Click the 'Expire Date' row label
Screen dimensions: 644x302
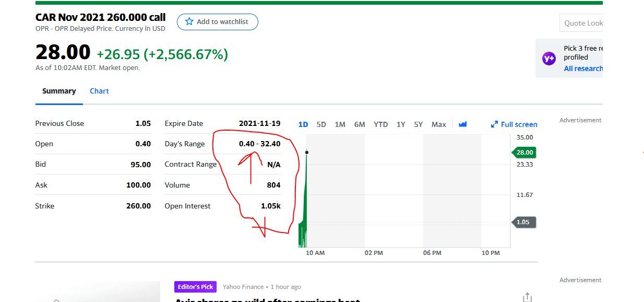pos(184,123)
